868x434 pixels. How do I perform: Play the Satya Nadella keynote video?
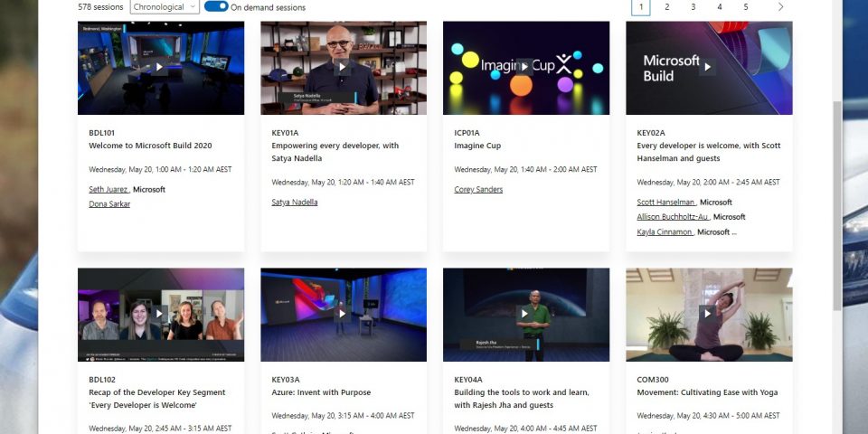(x=342, y=67)
